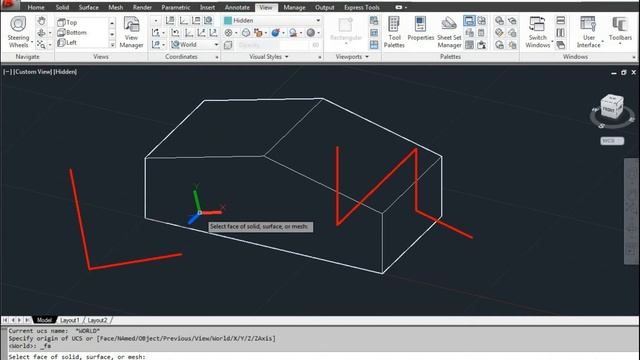Switch to the Output ribbon tab
This screenshot has height=360, width=640.
pyautogui.click(x=324, y=7)
